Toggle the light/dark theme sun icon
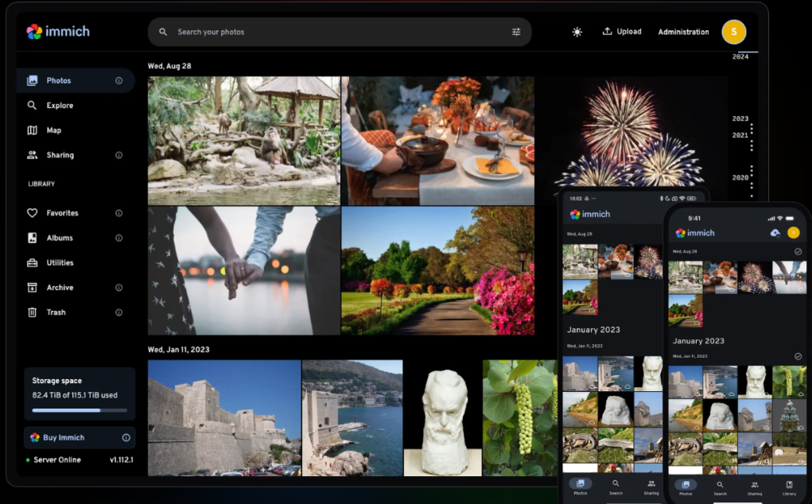Image resolution: width=812 pixels, height=504 pixels. 577,32
